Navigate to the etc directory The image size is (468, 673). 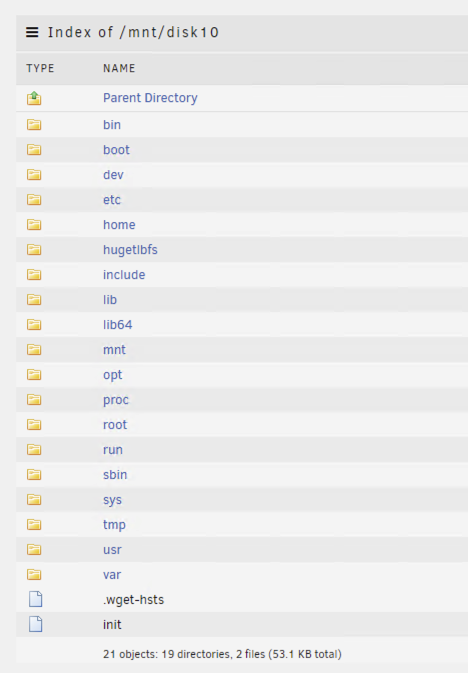tap(112, 200)
